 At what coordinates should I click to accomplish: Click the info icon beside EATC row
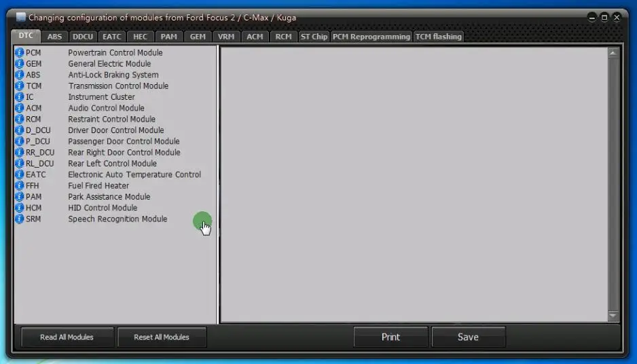pos(19,175)
